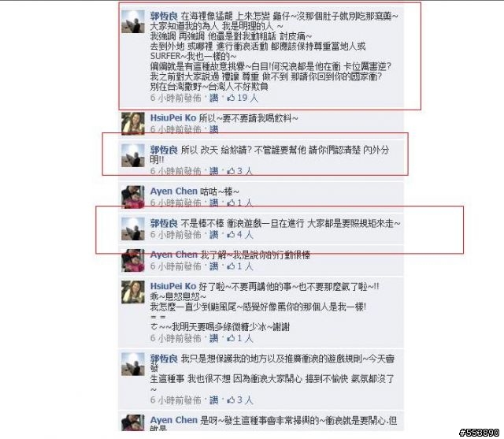
Task: Open Ayen Chen avatar on 咕咕~棒~ comment
Action: pos(133,197)
